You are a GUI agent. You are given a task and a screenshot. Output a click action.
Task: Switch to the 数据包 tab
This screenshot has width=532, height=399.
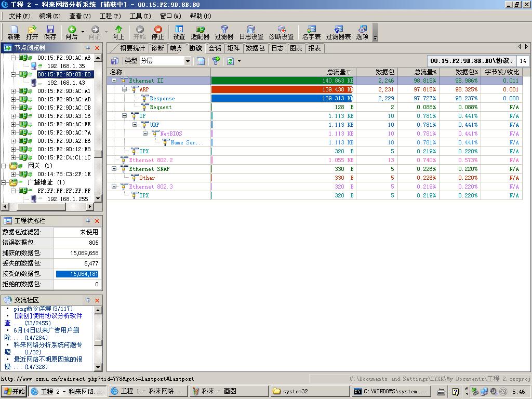[x=255, y=48]
